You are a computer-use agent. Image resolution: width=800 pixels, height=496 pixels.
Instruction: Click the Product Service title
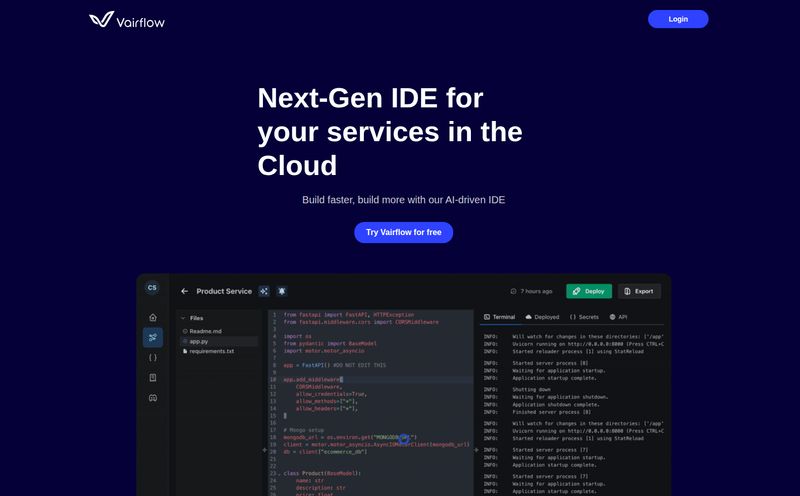click(x=224, y=291)
